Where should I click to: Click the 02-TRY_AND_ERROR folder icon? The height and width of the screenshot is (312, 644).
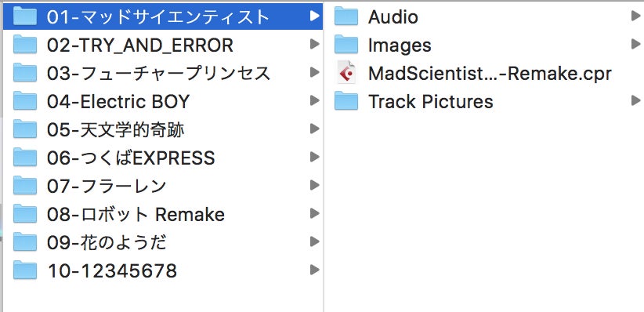click(x=24, y=45)
